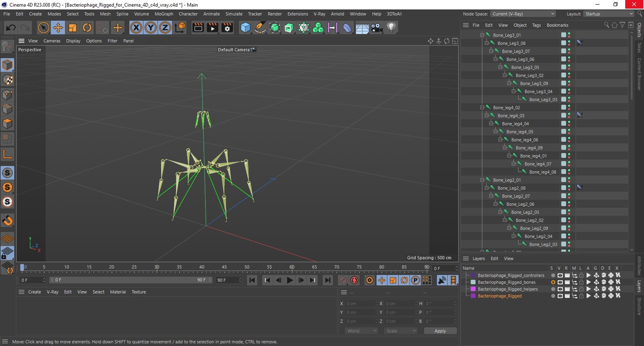Screen dimensions: 644x346
Task: Activate the Rotate tool in top toolbar
Action: [x=87, y=27]
